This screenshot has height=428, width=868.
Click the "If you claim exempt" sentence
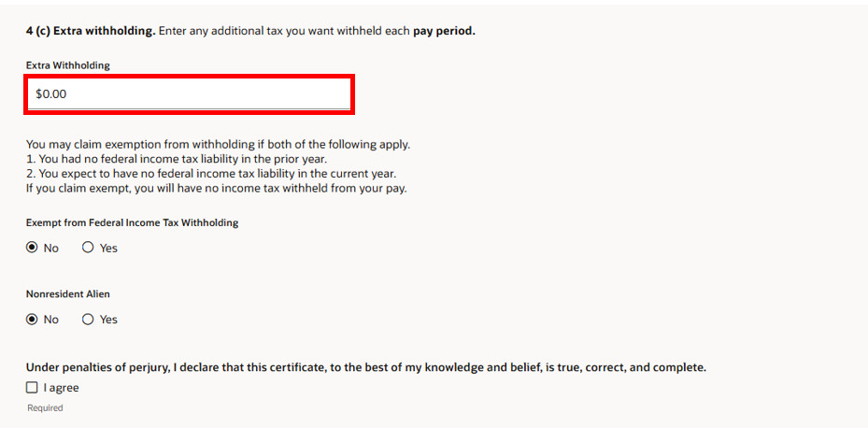point(217,188)
